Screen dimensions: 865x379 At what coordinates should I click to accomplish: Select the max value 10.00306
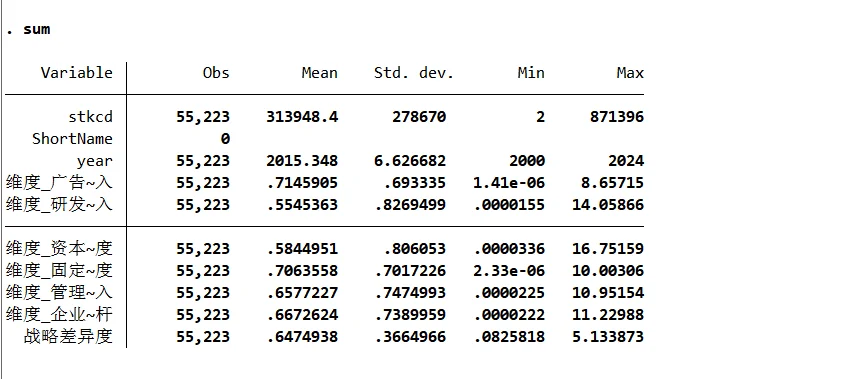click(608, 271)
